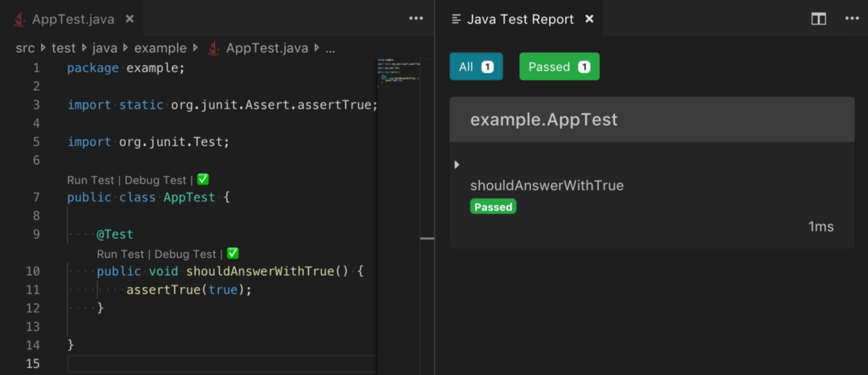868x375 pixels.
Task: Click Debug Test above shouldAnswerWithTrue method
Action: 185,254
